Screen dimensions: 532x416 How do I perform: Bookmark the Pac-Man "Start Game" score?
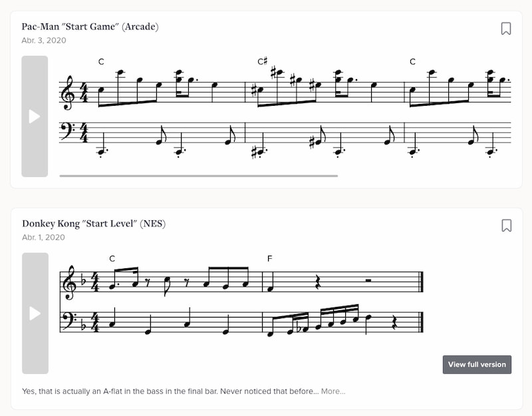point(506,29)
